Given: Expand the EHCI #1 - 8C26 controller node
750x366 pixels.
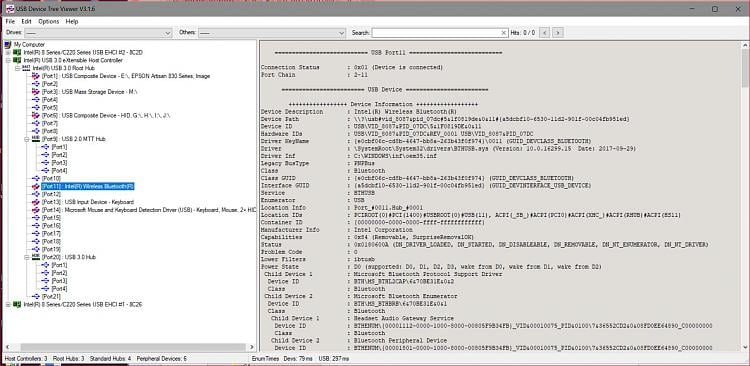Looking at the screenshot, I should 8,304.
